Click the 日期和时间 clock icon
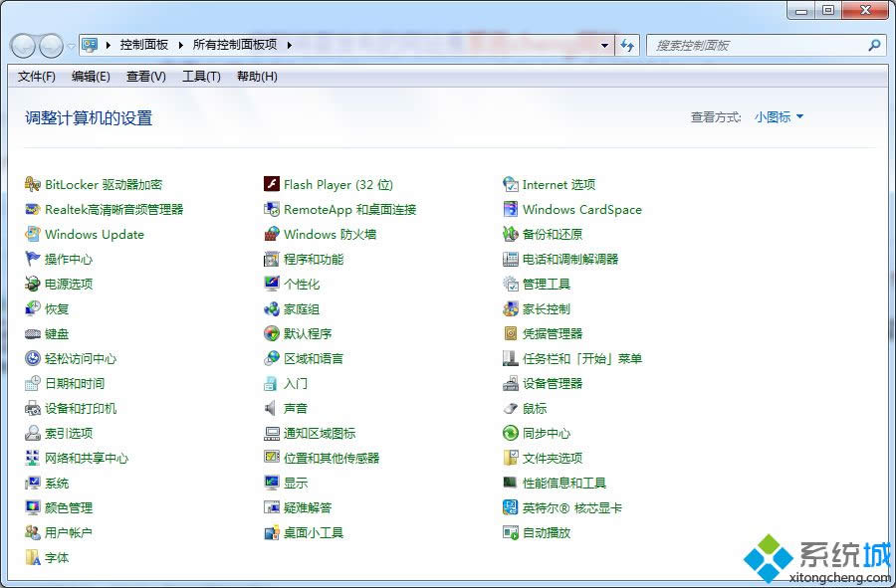Image resolution: width=896 pixels, height=588 pixels. (x=33, y=384)
